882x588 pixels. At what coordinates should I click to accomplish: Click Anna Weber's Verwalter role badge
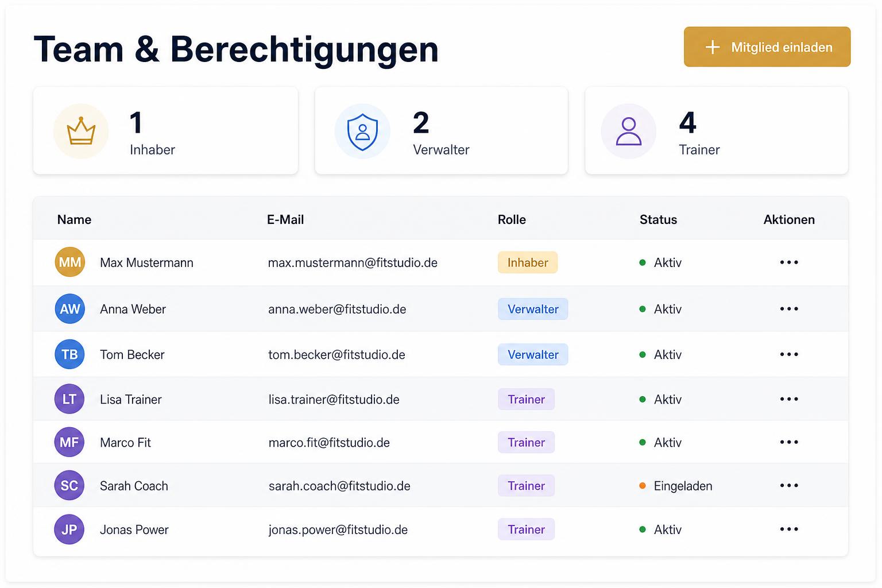coord(533,309)
